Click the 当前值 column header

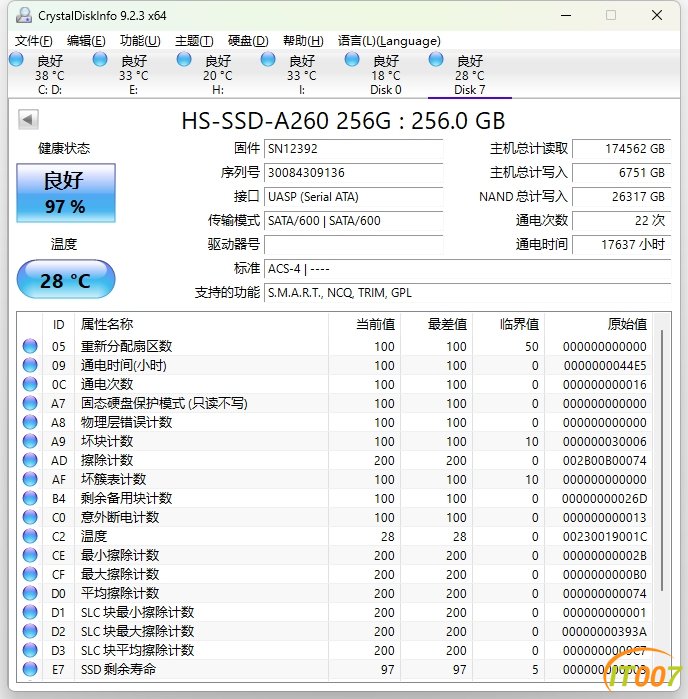pos(364,325)
